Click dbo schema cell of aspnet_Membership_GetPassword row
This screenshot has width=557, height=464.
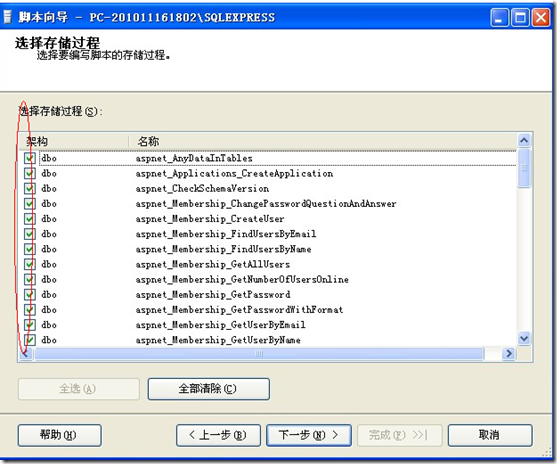pos(49,295)
